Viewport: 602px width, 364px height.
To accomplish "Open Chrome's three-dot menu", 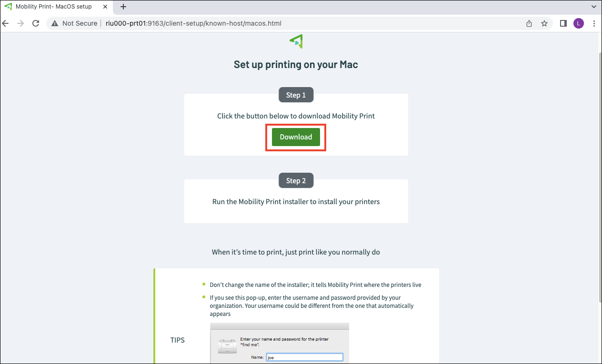I will point(593,23).
